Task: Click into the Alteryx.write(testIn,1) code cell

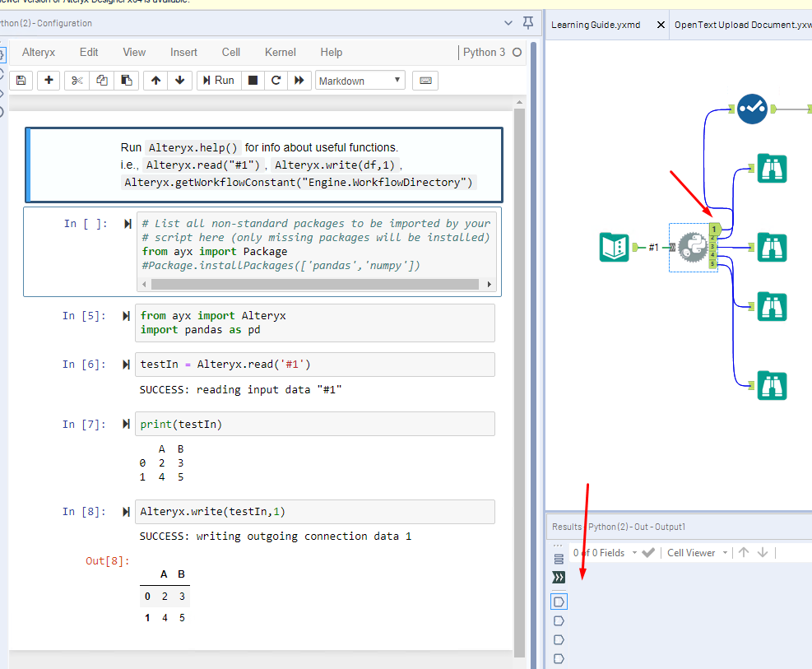Action: coord(315,512)
